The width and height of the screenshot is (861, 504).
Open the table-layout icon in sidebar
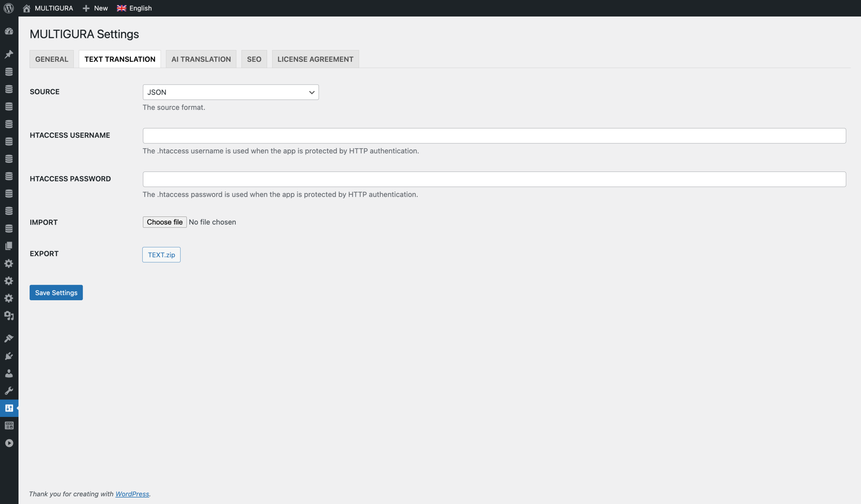pos(9,425)
